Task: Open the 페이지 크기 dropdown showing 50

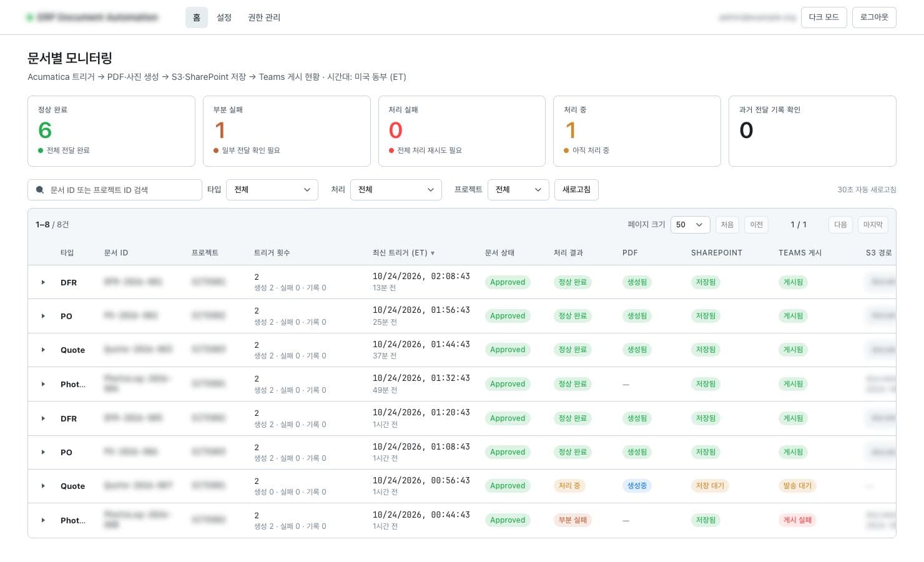Action: [690, 225]
